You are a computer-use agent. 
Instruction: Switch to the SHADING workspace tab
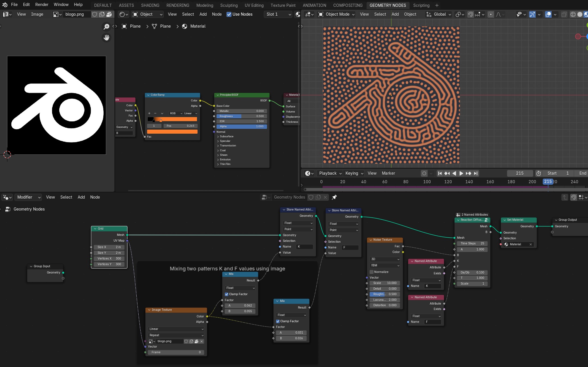150,5
